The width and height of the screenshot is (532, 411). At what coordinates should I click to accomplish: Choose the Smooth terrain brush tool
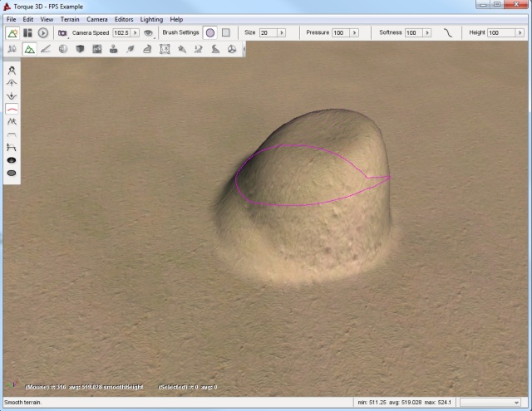pyautogui.click(x=12, y=109)
